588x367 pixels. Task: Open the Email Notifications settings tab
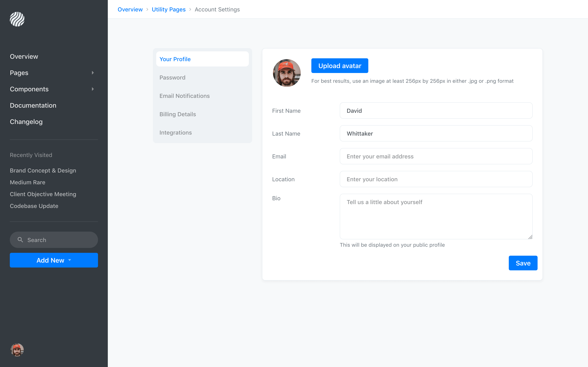click(184, 96)
